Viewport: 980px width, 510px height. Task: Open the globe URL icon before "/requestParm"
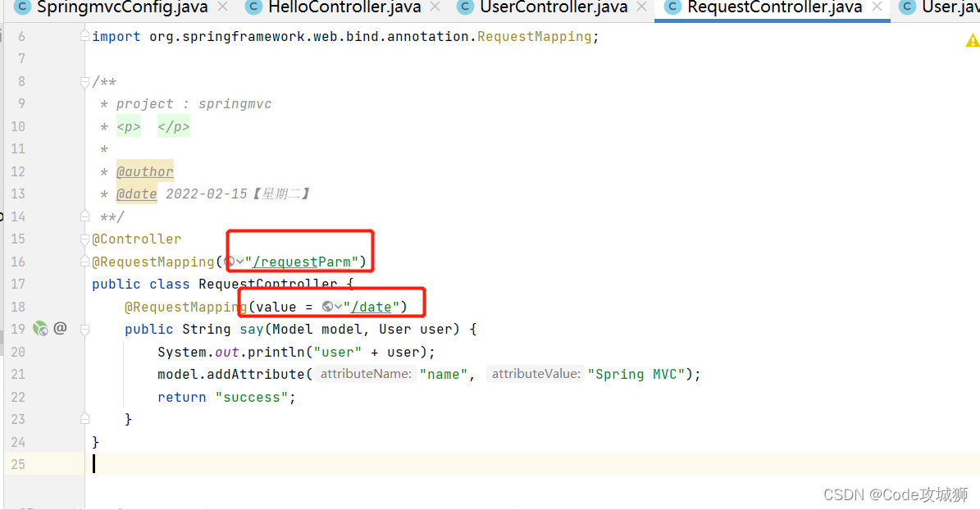(235, 262)
